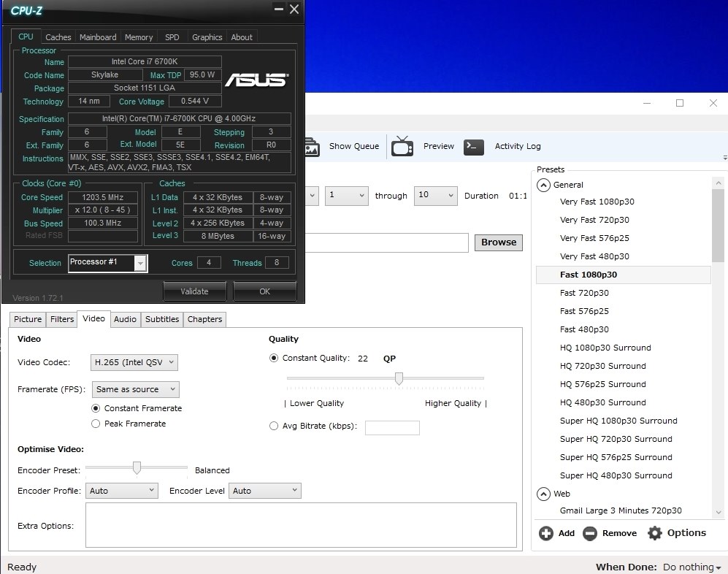Select the Very Fast 1080p30 preset
The height and width of the screenshot is (574, 728).
[597, 202]
